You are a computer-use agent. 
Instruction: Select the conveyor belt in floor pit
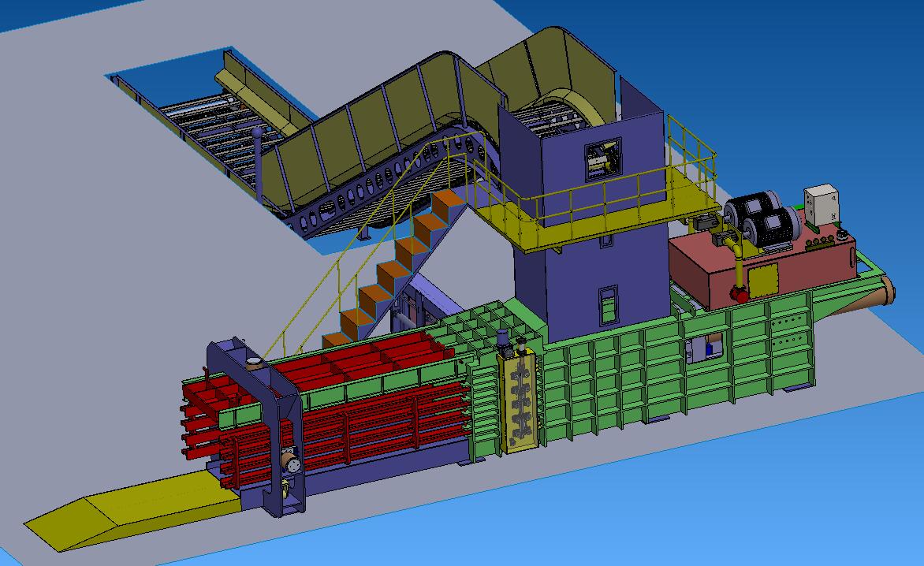(x=221, y=129)
